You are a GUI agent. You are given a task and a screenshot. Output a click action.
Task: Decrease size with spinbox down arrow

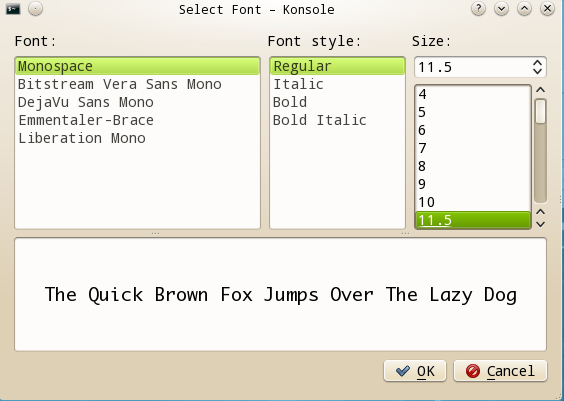coord(537,71)
